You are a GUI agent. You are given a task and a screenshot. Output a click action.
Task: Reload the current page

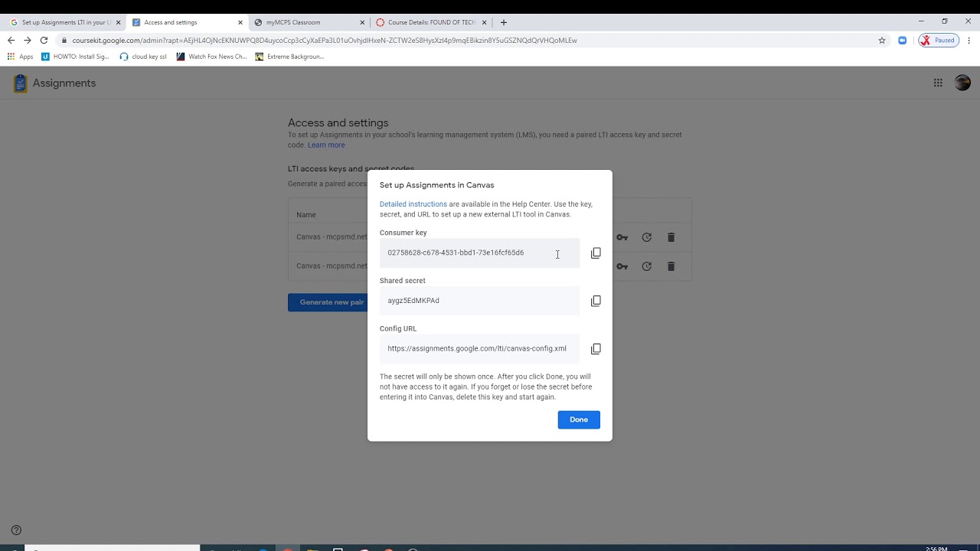pyautogui.click(x=44, y=40)
